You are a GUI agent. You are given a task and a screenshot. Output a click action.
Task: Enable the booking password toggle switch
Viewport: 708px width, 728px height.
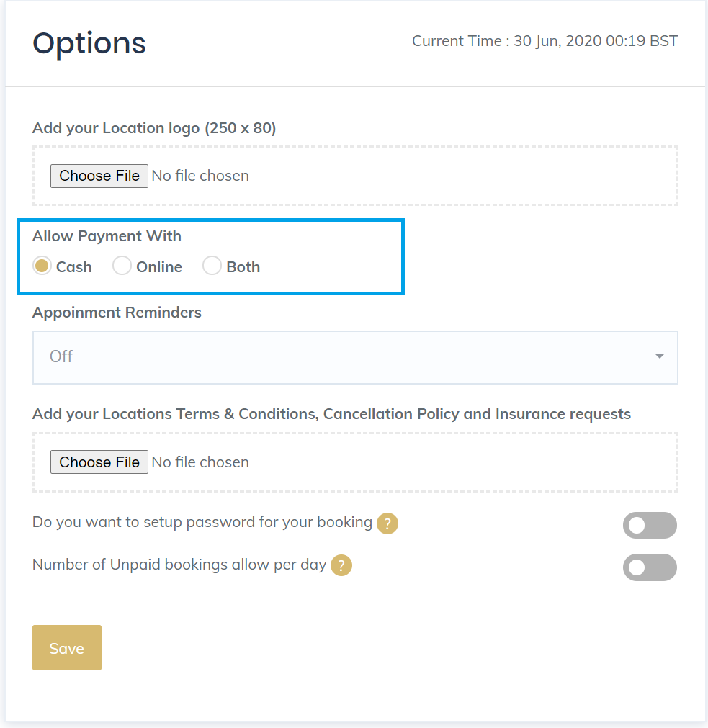click(x=650, y=525)
